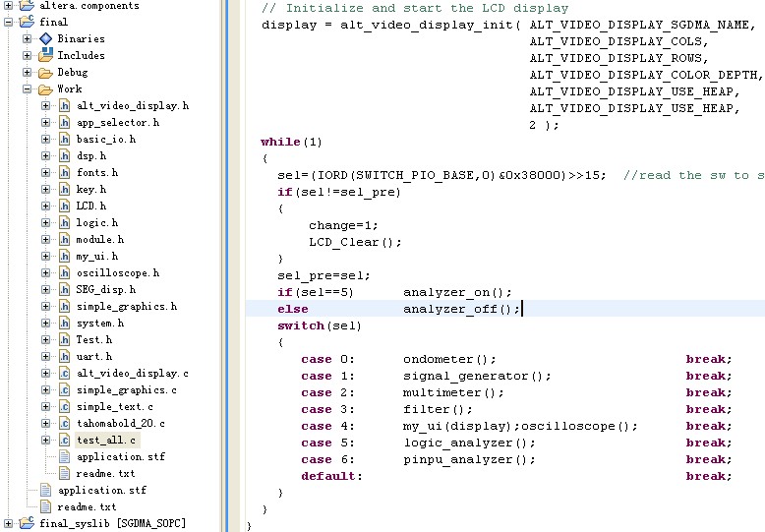Click the LCD.h header file icon

pyautogui.click(x=64, y=206)
